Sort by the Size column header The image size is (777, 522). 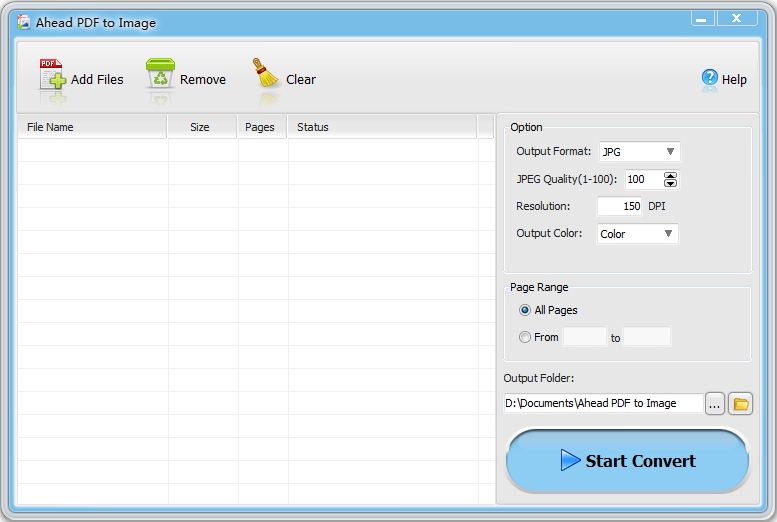(201, 127)
